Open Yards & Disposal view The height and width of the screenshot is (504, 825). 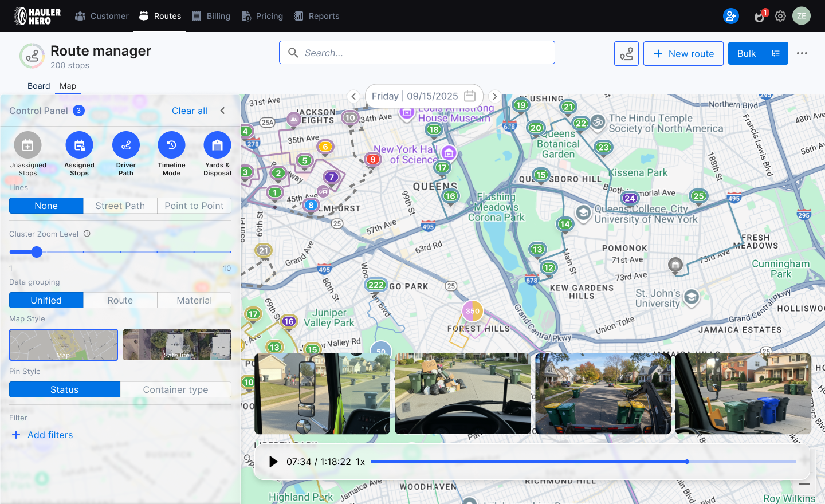click(x=217, y=145)
